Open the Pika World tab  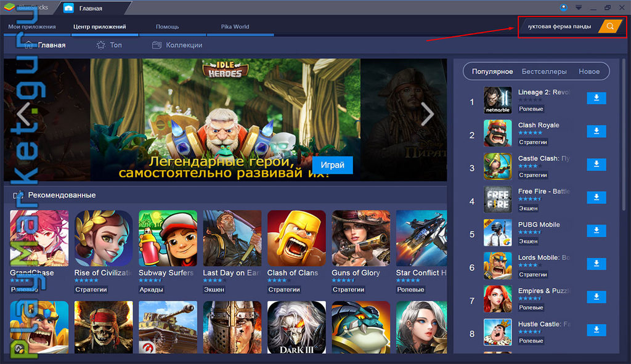tap(235, 26)
